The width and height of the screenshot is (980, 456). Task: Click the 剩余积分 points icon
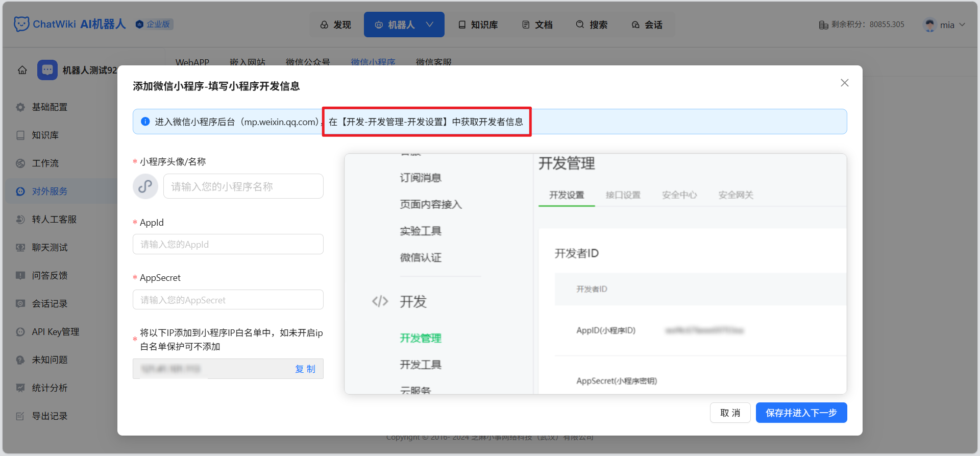(x=823, y=25)
